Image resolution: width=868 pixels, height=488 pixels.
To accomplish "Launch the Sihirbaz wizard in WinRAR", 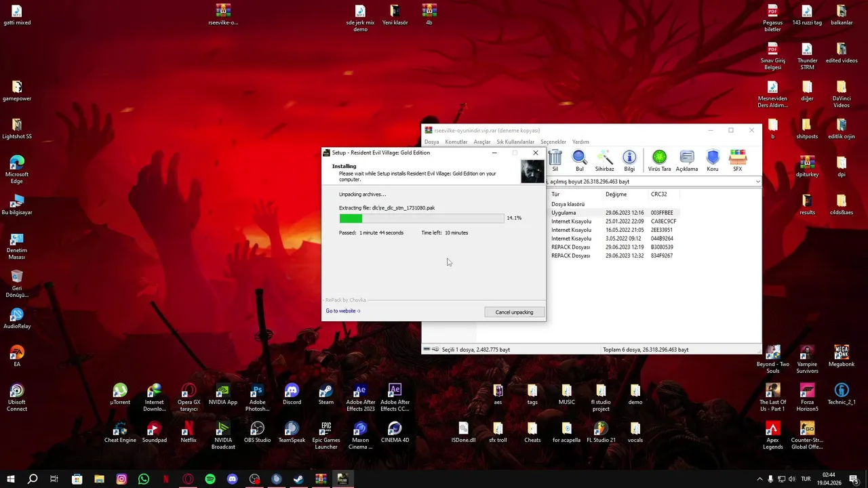I will pos(604,161).
